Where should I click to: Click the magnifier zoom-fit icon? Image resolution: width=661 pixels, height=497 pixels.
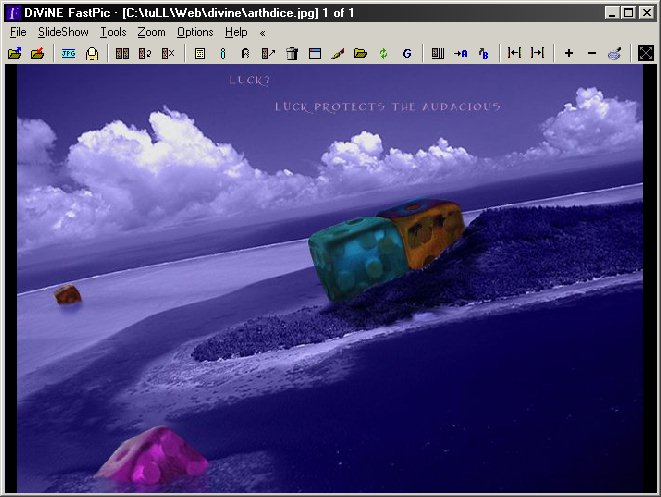(x=614, y=53)
